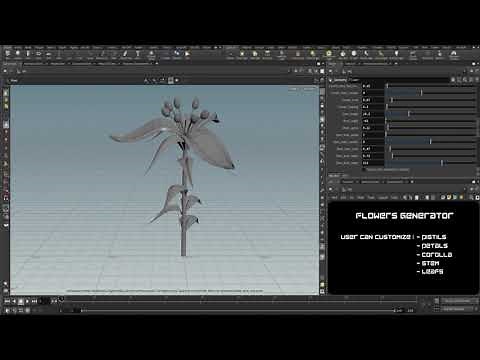This screenshot has height=360, width=480.
Task: Select the Platonic Solids shelf tool
Action: click(151, 55)
